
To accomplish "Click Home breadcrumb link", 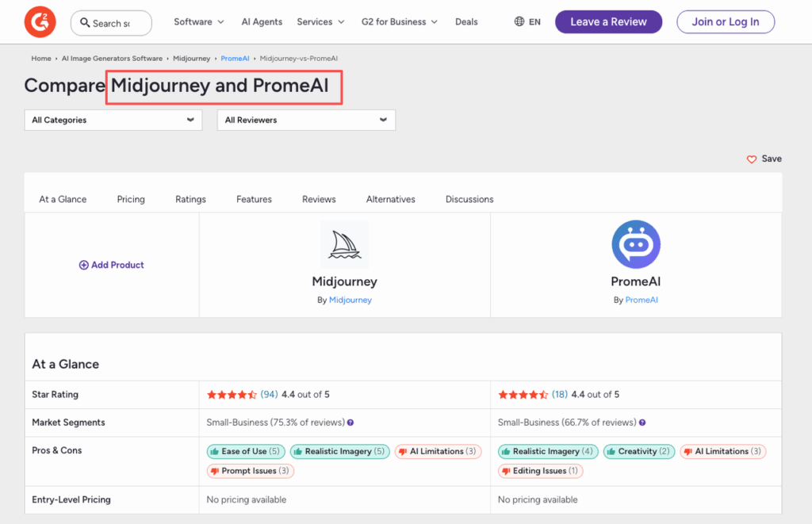I will [x=41, y=59].
